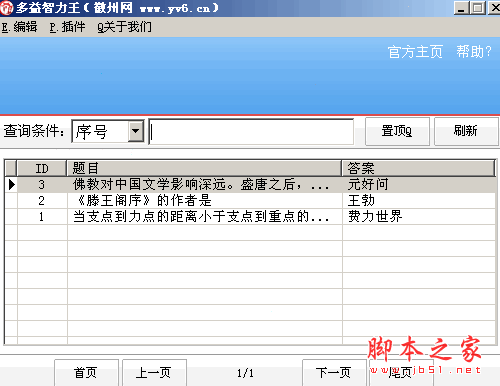Open the Q关于我们 menu

click(x=124, y=27)
